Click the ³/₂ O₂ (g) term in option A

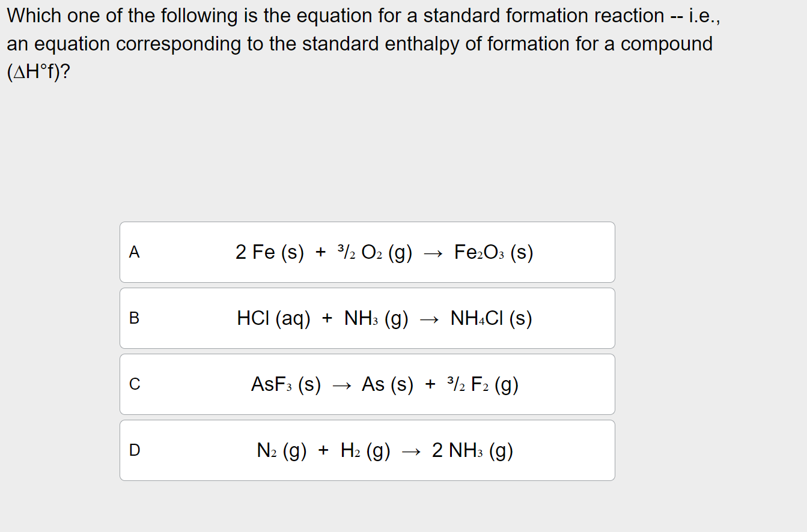pyautogui.click(x=373, y=253)
